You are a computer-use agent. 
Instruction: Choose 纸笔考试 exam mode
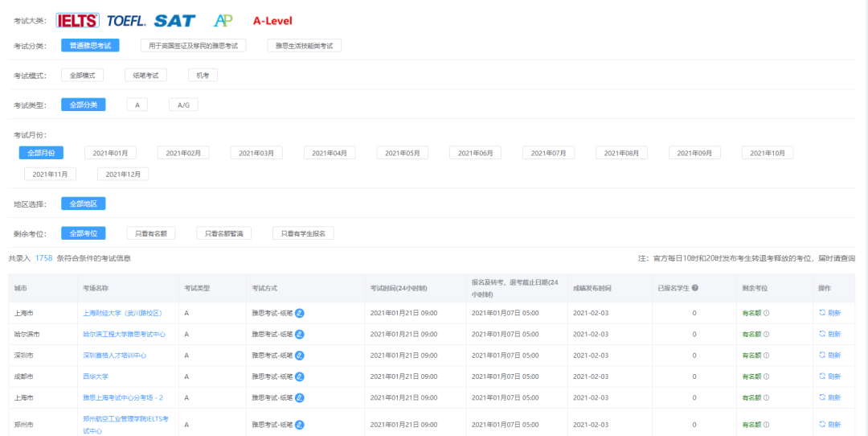(x=145, y=76)
